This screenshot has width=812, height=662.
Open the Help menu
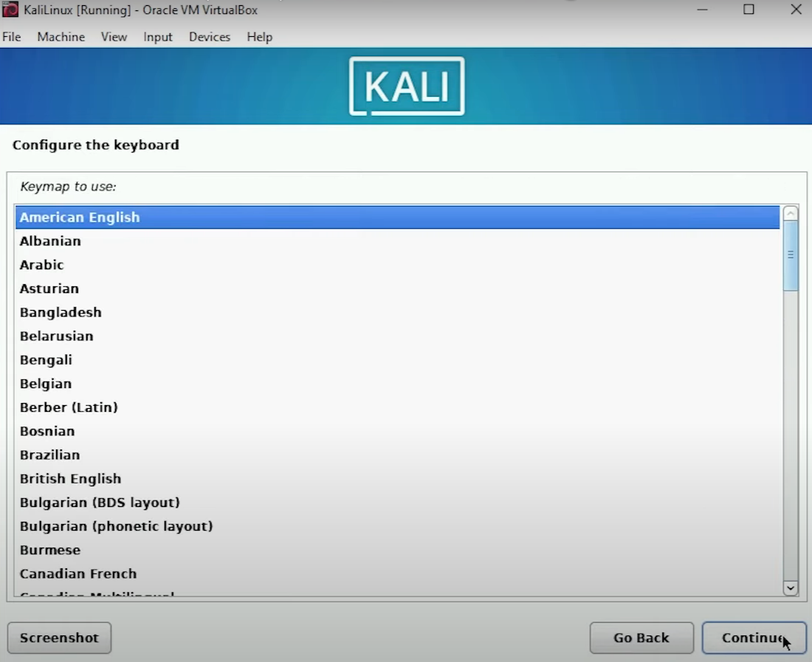(259, 37)
